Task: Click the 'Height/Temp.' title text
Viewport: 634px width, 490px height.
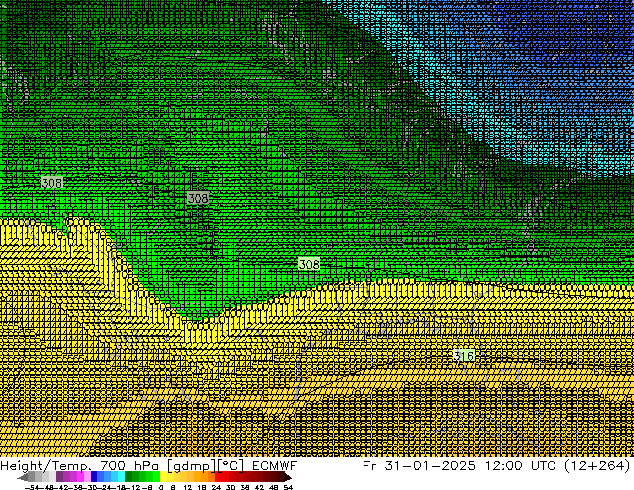Action: pyautogui.click(x=47, y=466)
